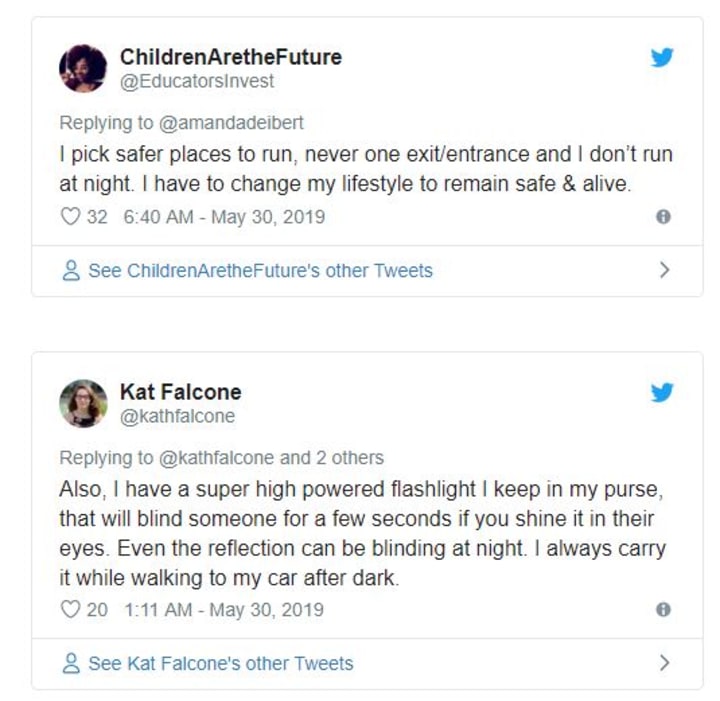Click person icon beside Kat Falcone's other Tweets
720x701 pixels.
tap(71, 663)
